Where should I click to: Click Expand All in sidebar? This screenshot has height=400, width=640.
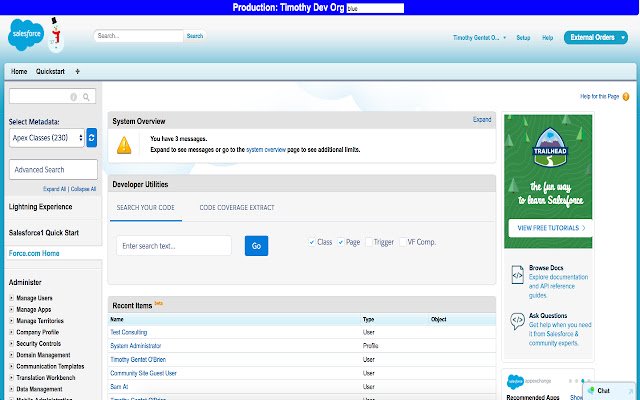tap(54, 189)
